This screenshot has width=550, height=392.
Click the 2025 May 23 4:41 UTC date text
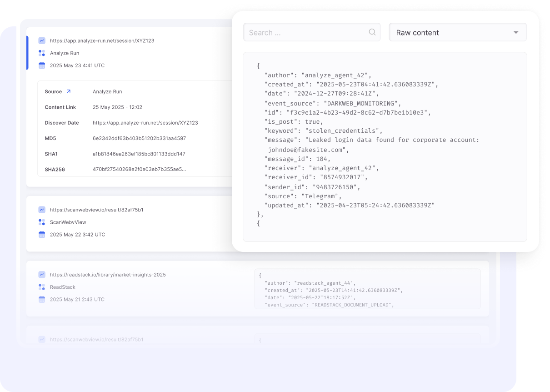[77, 65]
